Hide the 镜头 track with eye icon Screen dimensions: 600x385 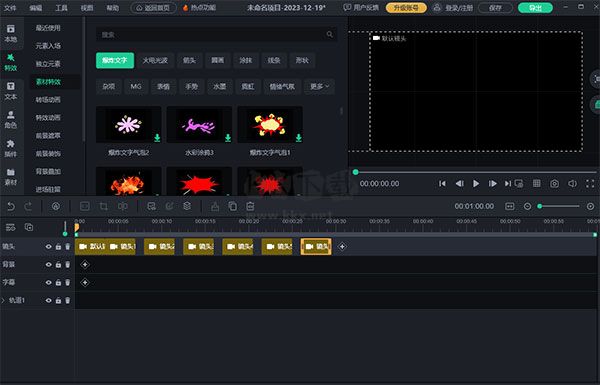(48, 247)
